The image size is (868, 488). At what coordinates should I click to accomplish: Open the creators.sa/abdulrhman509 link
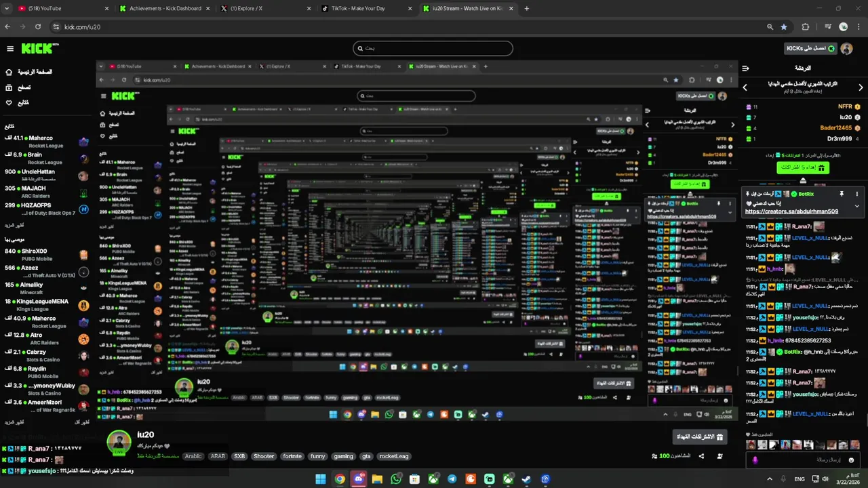(791, 211)
